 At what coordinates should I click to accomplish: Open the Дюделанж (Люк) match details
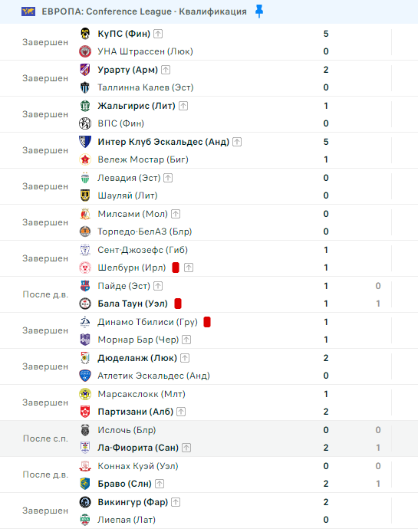click(x=209, y=366)
